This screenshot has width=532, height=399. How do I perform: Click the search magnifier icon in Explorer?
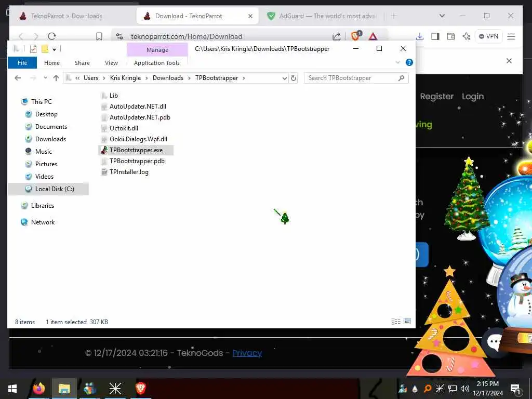tap(402, 78)
